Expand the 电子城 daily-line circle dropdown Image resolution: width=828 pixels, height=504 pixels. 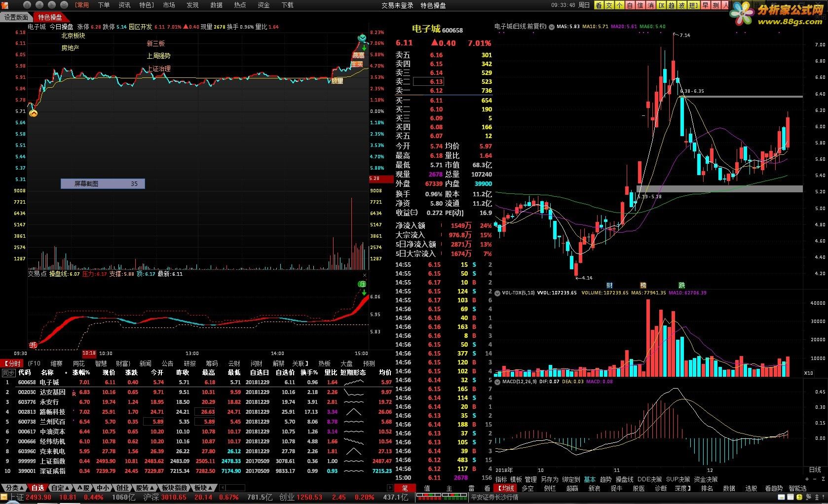[552, 27]
